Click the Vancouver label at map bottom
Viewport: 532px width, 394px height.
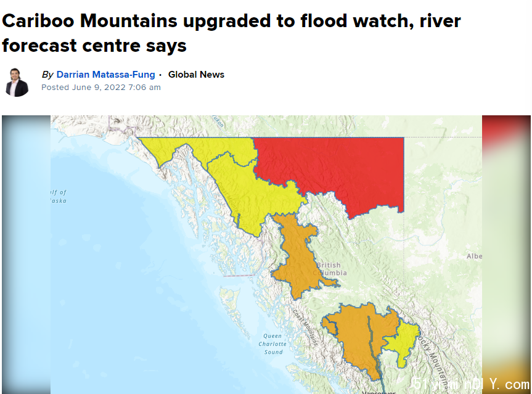click(379, 392)
